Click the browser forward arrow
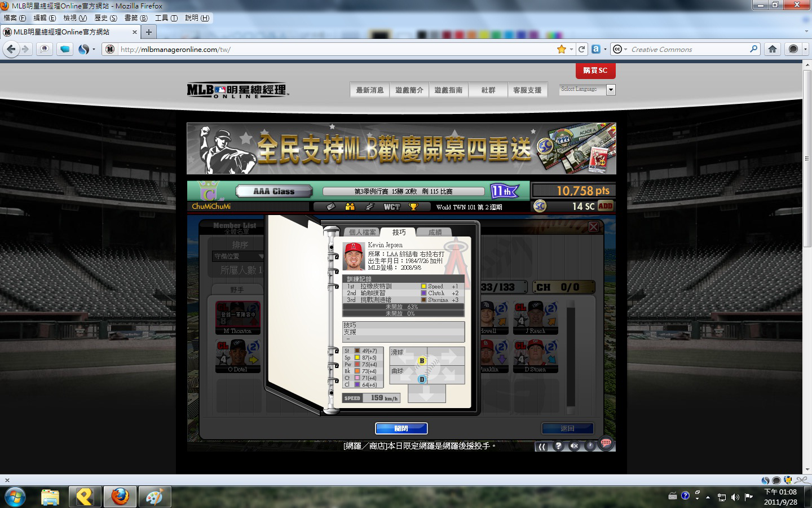Viewport: 812px width, 508px height. [x=26, y=49]
